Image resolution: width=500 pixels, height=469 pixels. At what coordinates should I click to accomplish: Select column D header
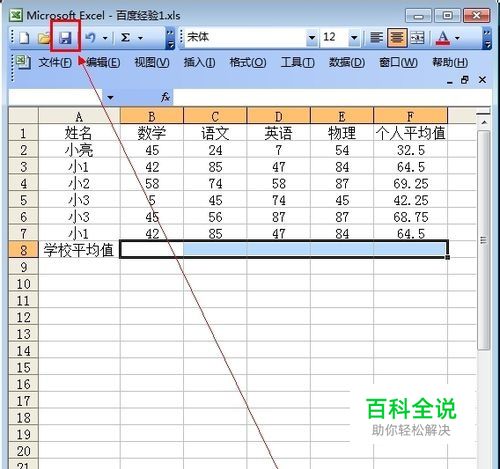(x=278, y=117)
